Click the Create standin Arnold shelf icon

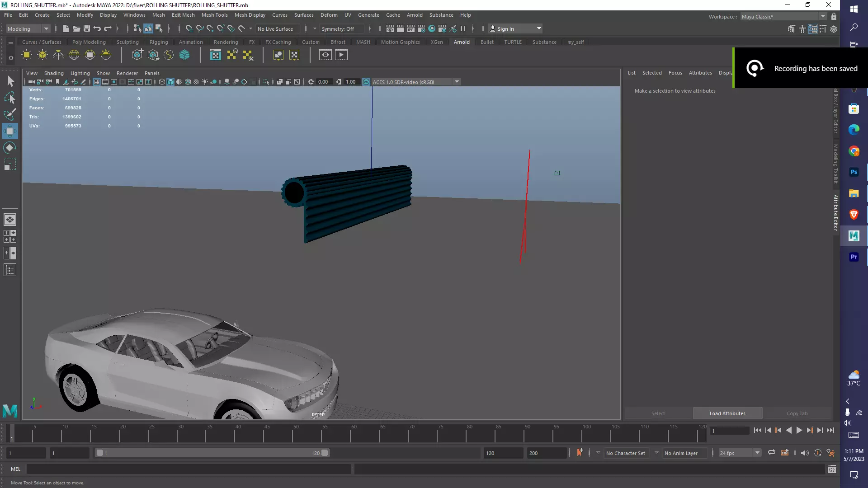tap(137, 55)
